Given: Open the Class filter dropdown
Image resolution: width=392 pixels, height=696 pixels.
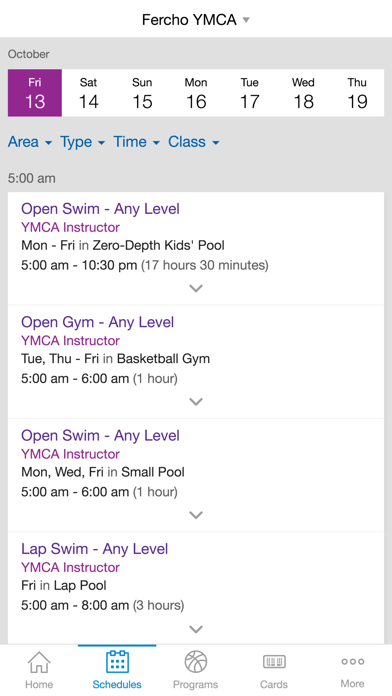Looking at the screenshot, I should 194,142.
